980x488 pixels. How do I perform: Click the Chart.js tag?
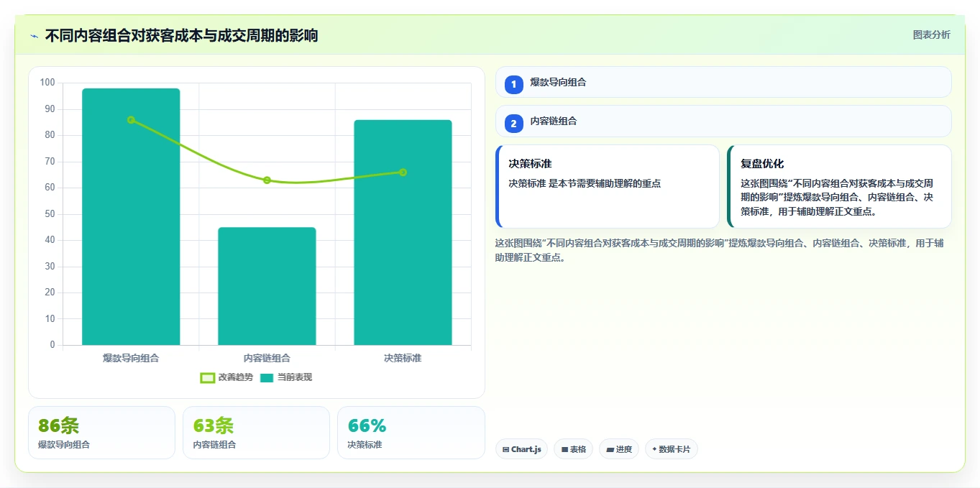521,449
